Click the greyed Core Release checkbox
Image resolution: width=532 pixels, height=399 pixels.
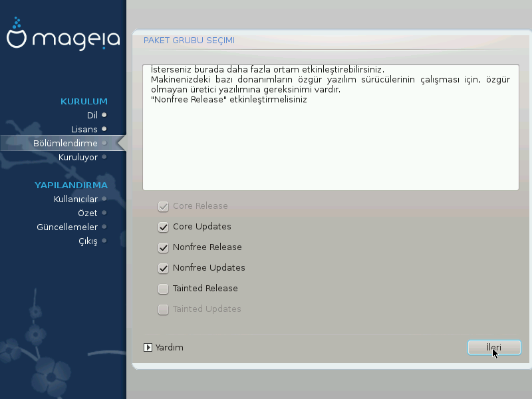pos(163,206)
